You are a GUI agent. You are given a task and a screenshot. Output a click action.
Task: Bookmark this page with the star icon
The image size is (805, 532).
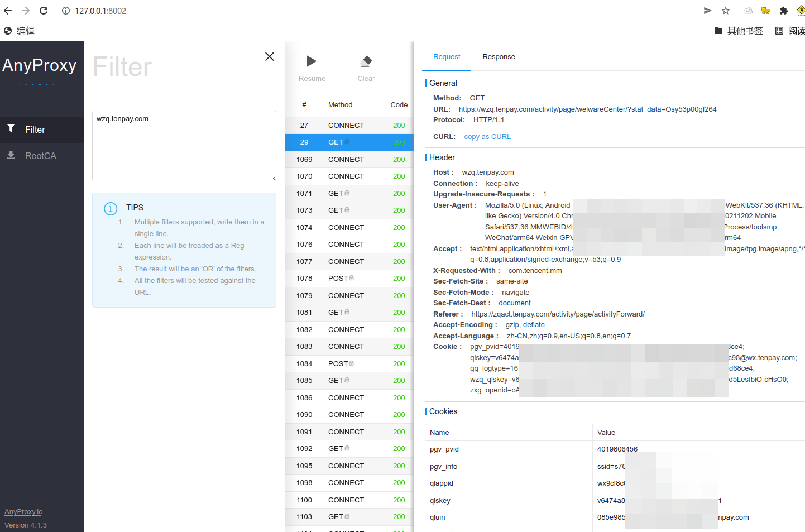(x=726, y=11)
